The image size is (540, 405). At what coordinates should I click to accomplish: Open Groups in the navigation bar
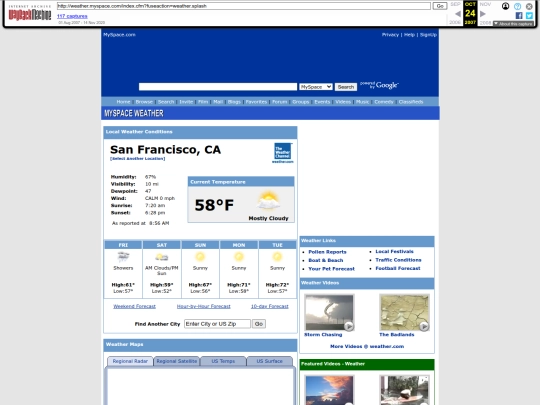[x=301, y=102]
